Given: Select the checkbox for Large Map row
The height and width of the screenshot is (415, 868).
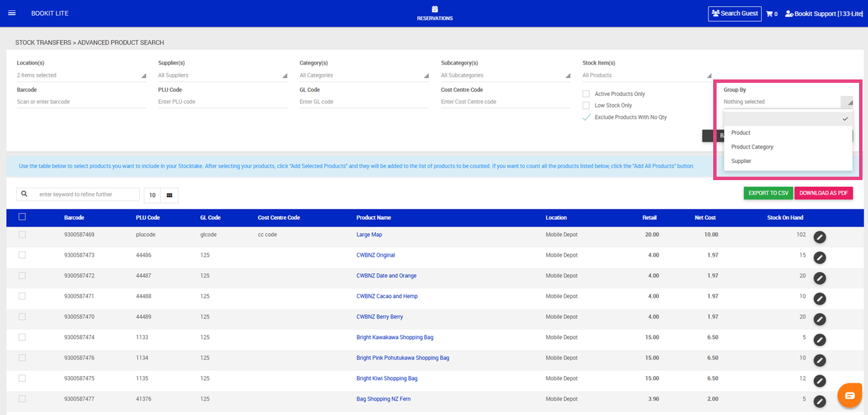Looking at the screenshot, I should point(22,234).
